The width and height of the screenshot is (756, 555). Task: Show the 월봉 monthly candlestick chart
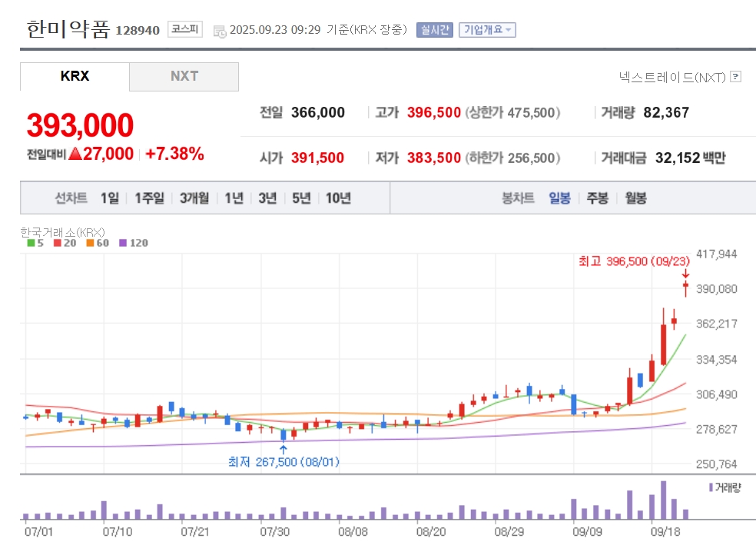[x=635, y=198]
